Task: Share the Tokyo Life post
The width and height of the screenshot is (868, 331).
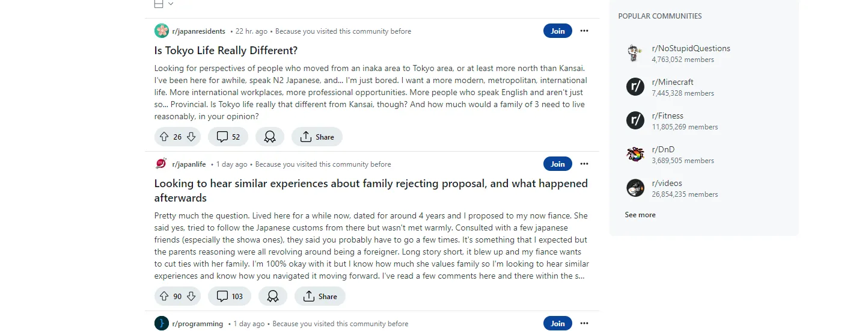Action: 317,137
